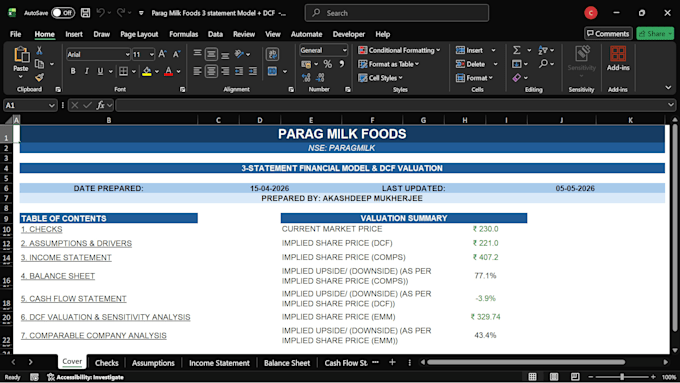Toggle Italic formatting
Viewport: 680px width, 383px height.
click(86, 71)
